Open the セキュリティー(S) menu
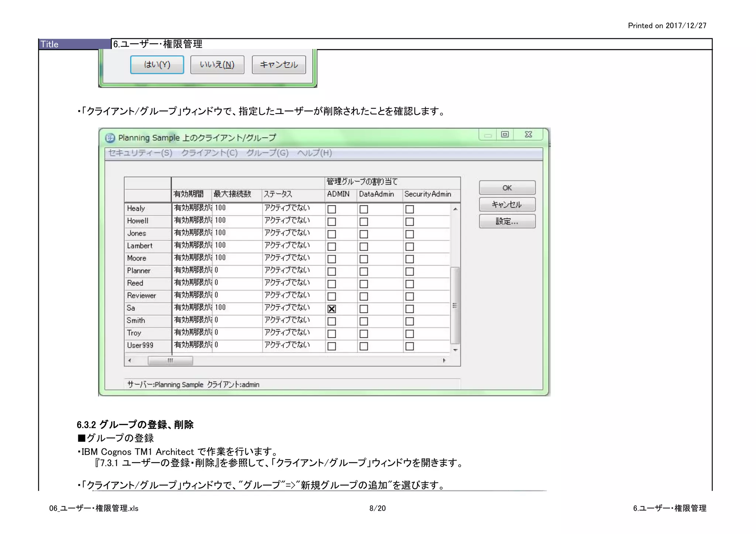 pos(140,153)
